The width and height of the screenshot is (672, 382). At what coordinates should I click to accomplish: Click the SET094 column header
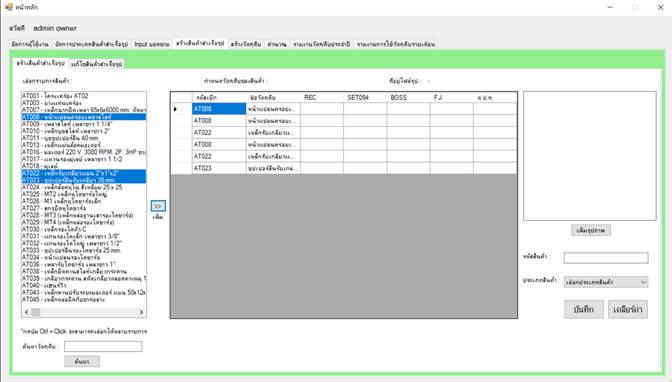[x=365, y=97]
